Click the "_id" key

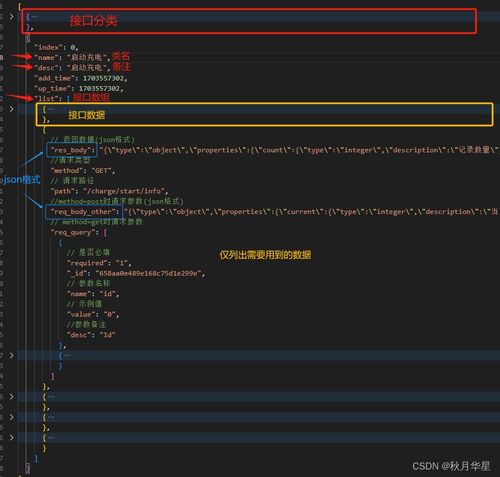coord(77,273)
